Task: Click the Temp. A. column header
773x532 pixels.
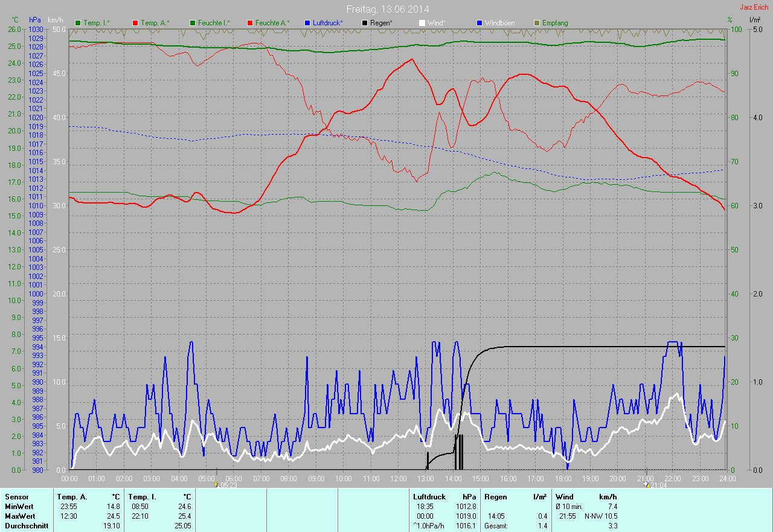Action: tap(72, 497)
